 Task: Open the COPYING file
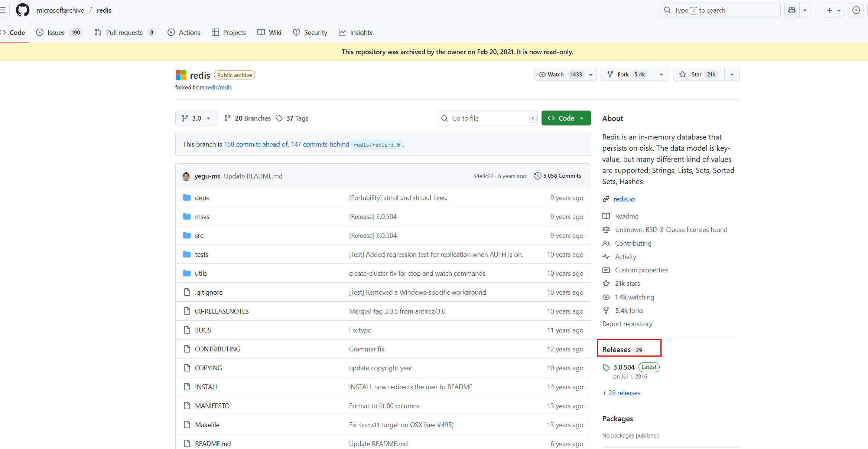point(208,368)
